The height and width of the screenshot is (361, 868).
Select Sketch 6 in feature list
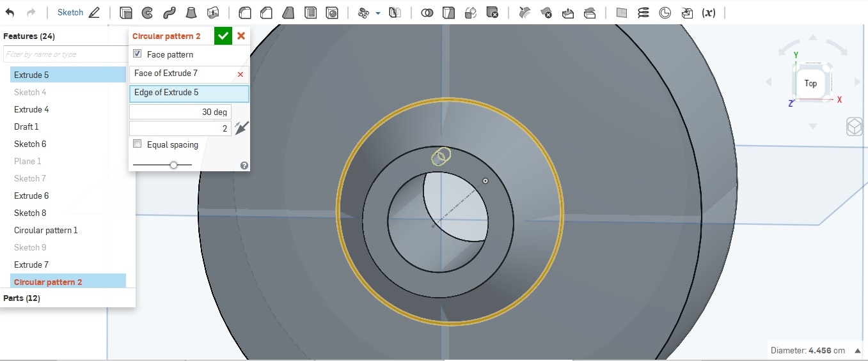click(x=68, y=144)
